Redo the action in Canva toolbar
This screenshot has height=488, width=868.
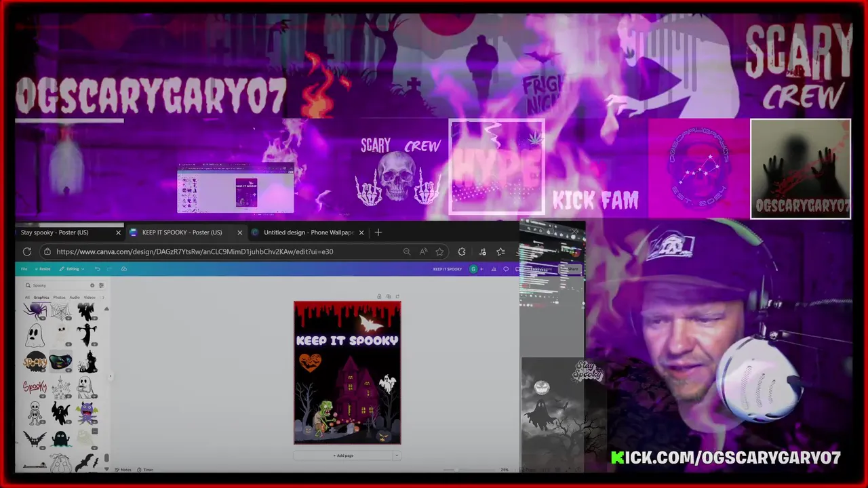pyautogui.click(x=109, y=269)
